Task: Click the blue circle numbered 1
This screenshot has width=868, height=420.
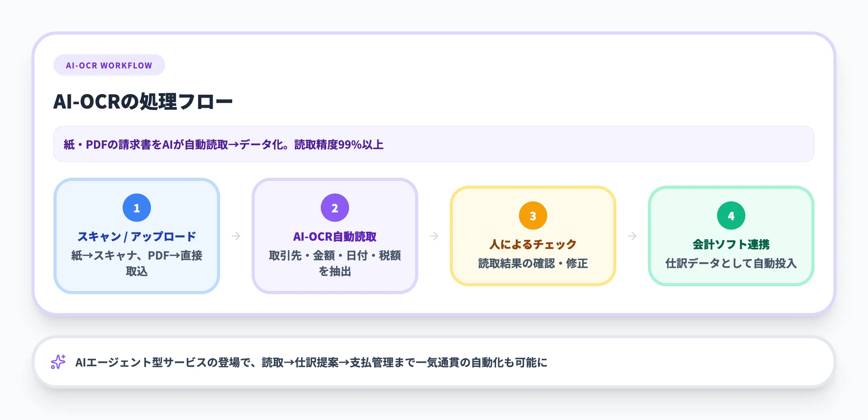Action: (137, 207)
